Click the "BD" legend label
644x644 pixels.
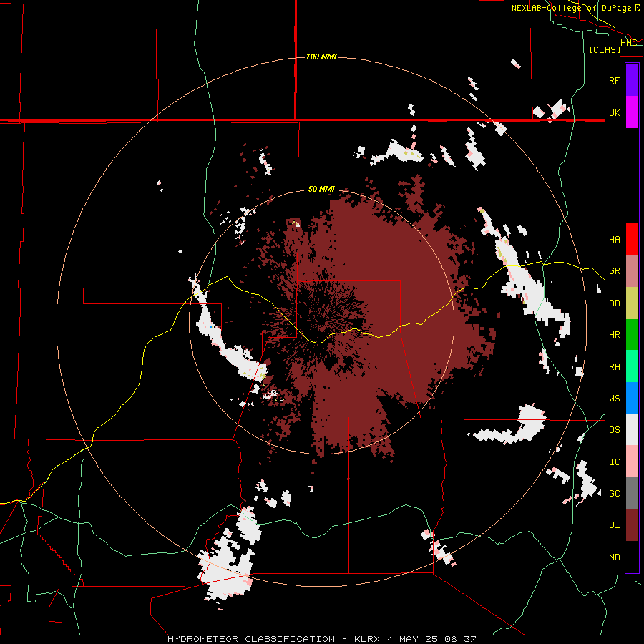(x=614, y=303)
